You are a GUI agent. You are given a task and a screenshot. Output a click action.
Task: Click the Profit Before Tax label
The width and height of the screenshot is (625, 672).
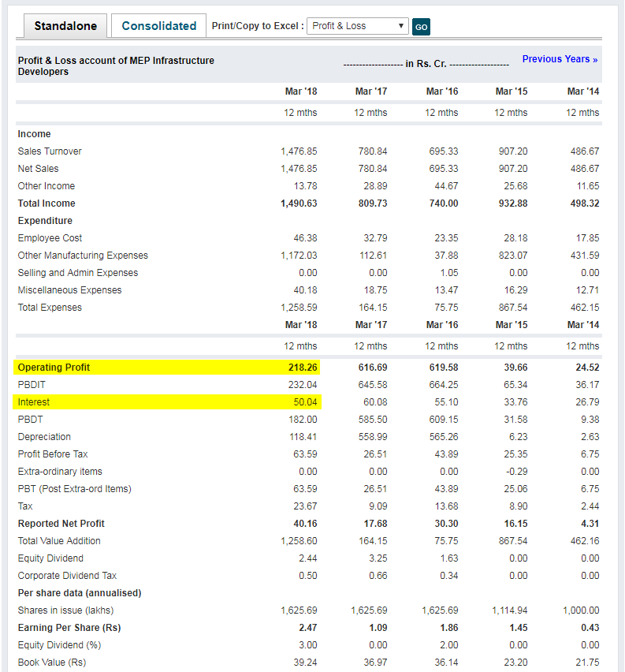pos(53,454)
